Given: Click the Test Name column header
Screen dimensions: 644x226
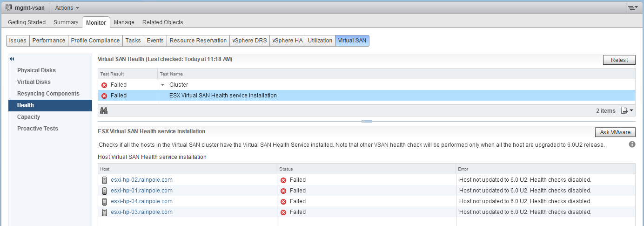Looking at the screenshot, I should pos(171,74).
